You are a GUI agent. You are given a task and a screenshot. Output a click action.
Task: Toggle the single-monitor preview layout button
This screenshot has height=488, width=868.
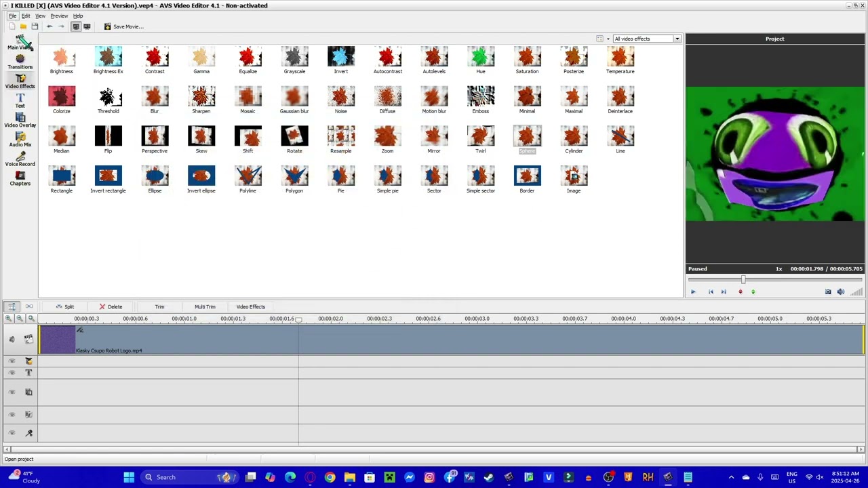[x=76, y=26]
